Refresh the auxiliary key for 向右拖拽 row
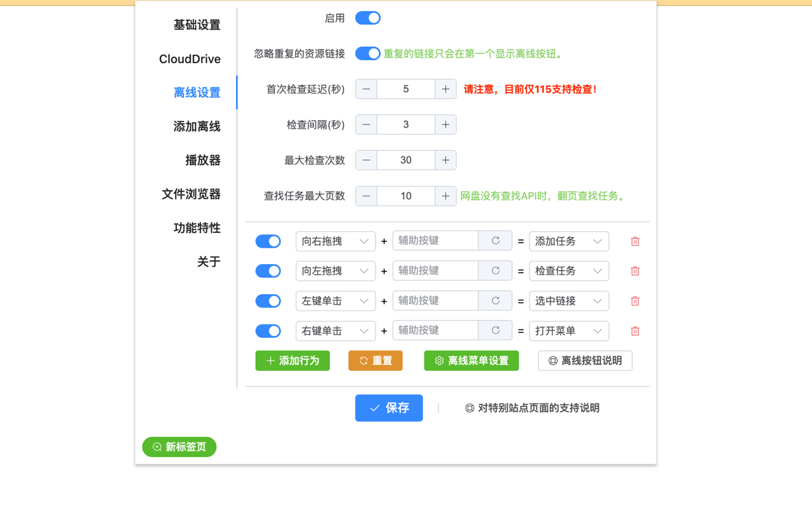Viewport: 812px width, 508px height. click(x=495, y=241)
